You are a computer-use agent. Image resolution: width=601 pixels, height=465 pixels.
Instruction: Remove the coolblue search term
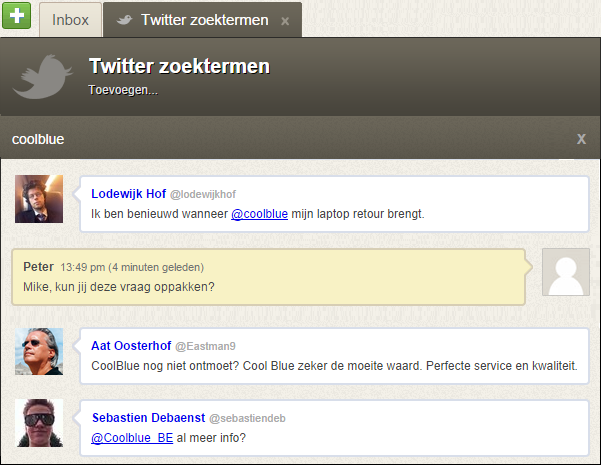[x=581, y=139]
